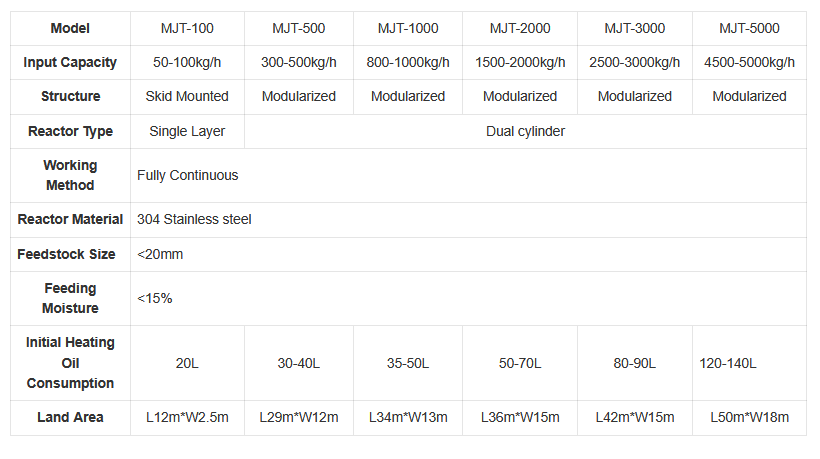820x459 pixels.
Task: Select the 120-140L oil consumption cell
Action: coord(728,363)
